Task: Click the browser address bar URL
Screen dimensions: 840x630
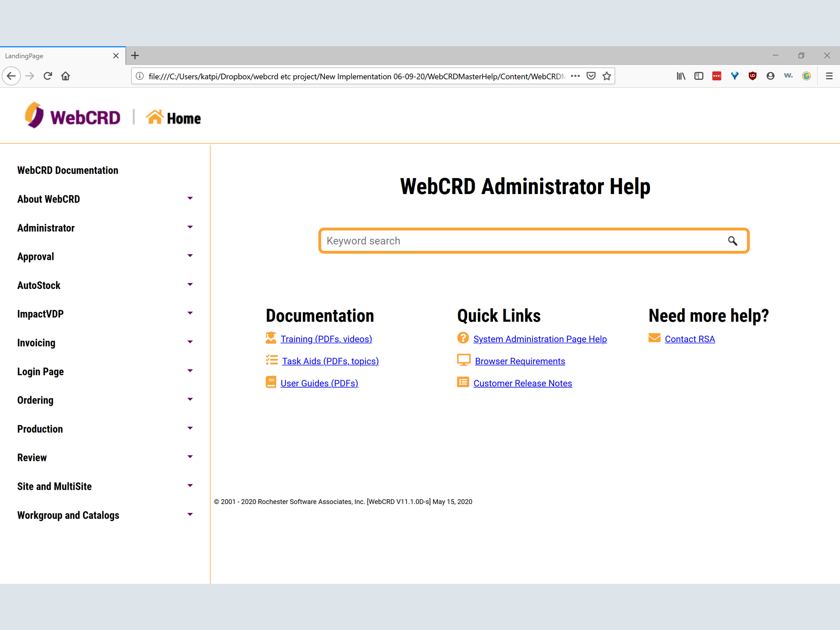Action: click(x=357, y=76)
